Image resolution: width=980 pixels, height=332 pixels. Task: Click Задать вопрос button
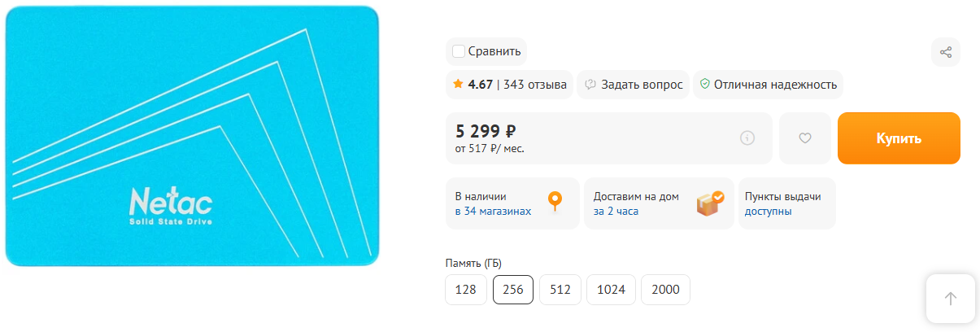point(634,84)
